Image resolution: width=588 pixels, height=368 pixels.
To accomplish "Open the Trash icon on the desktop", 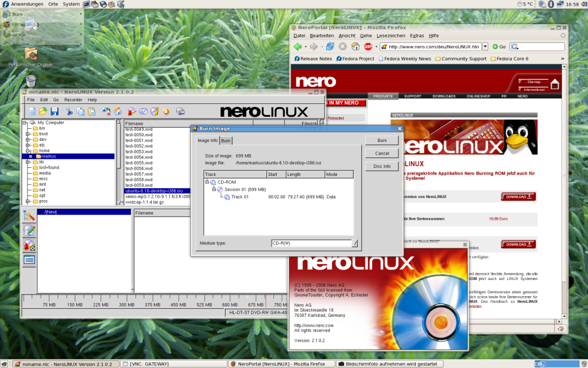I will 31,80.
